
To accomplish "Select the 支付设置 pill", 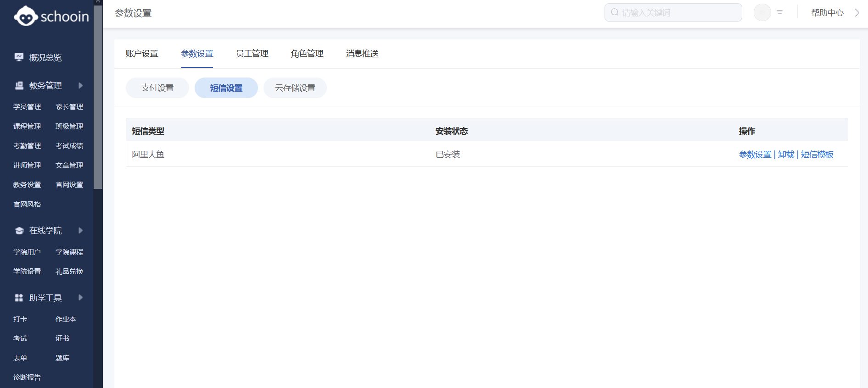I will coord(157,88).
